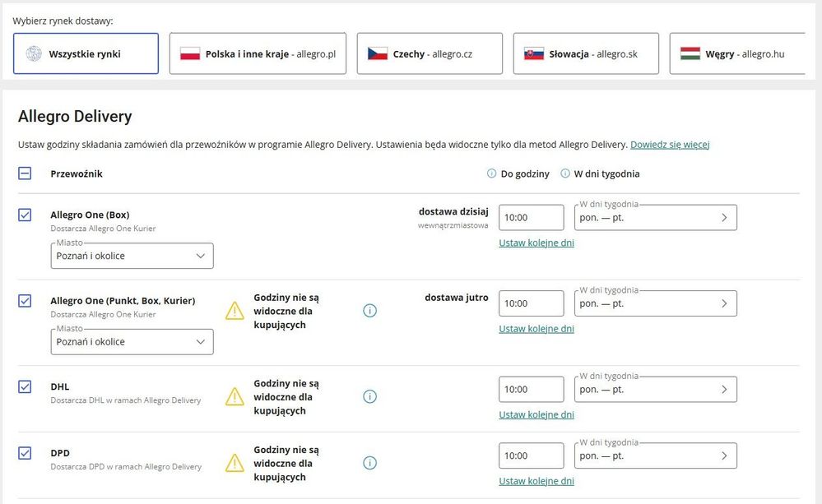Image resolution: width=822 pixels, height=504 pixels.
Task: Open Miasto dropdown for Allegro One (Box)
Action: click(x=132, y=256)
